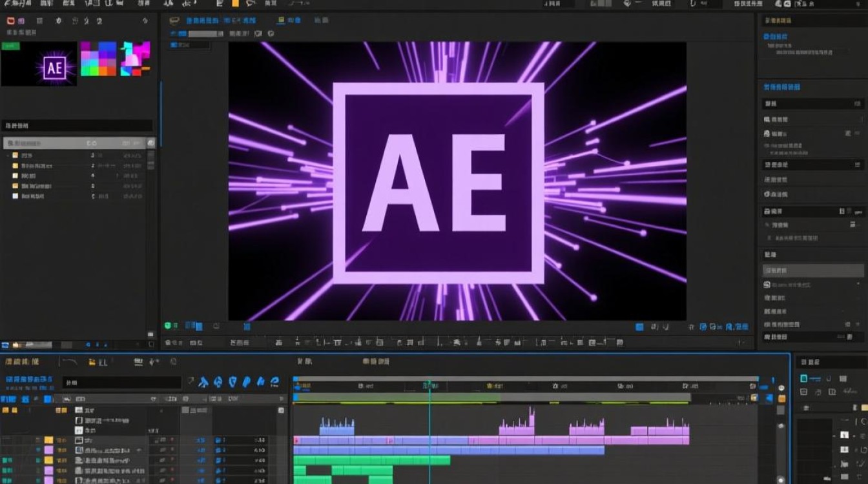Select the magenta and cyan abstract thumbnail
This screenshot has width=868, height=484.
tap(136, 59)
